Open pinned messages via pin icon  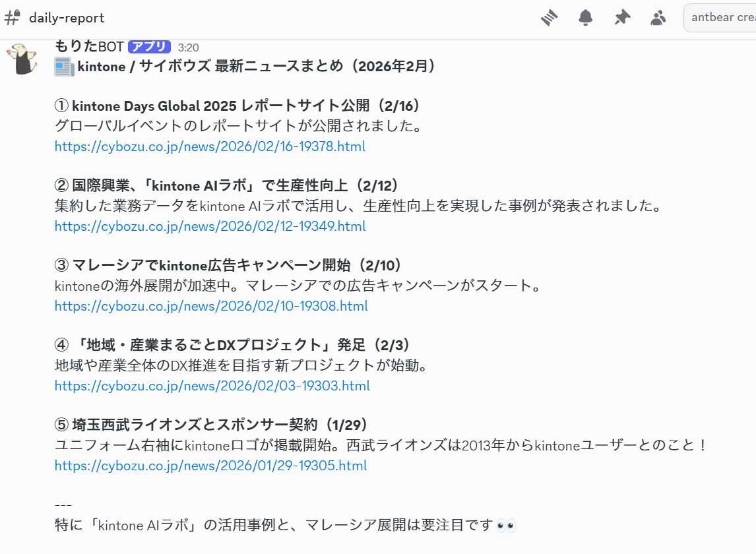click(622, 18)
